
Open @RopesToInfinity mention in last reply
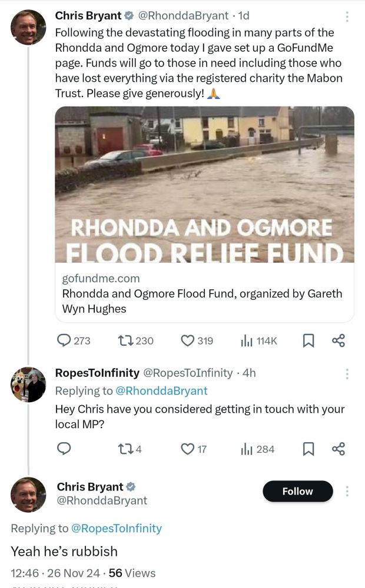pos(116,529)
